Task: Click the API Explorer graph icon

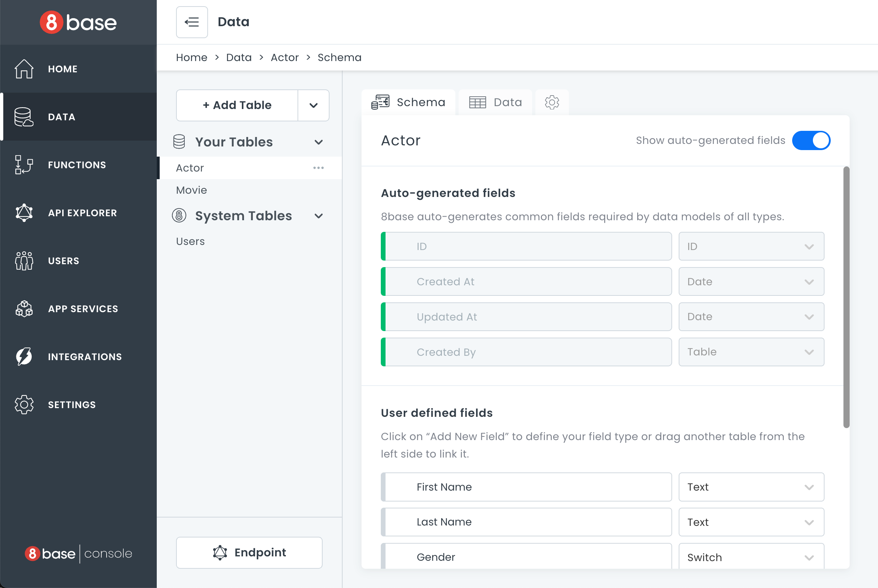Action: coord(24,213)
